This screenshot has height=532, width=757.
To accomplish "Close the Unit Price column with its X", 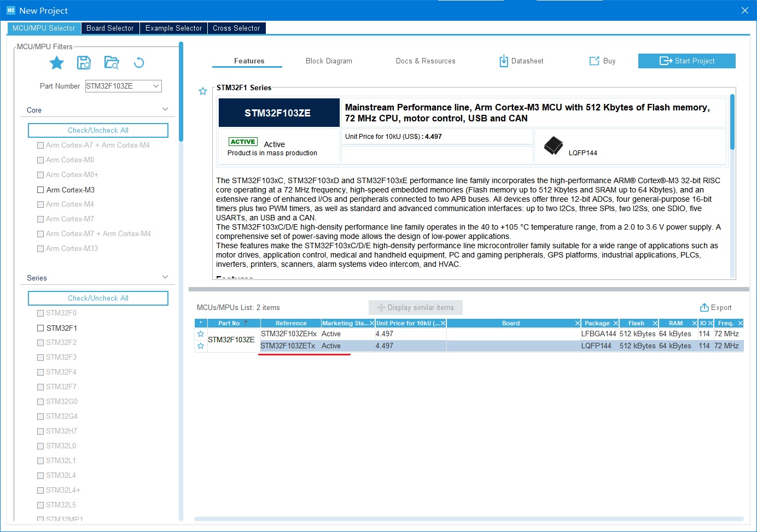I will pyautogui.click(x=443, y=323).
